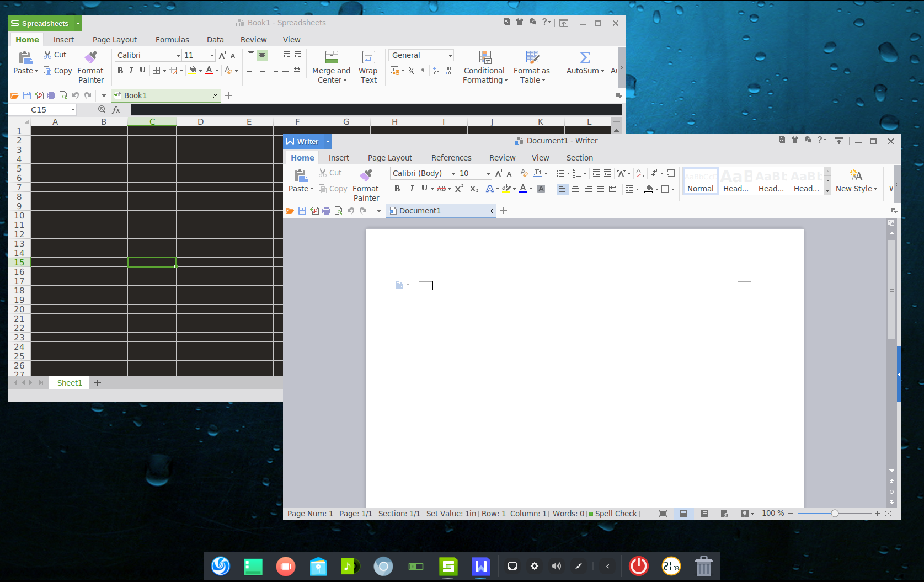Click Merge and Center icon
The width and height of the screenshot is (924, 582).
(332, 57)
